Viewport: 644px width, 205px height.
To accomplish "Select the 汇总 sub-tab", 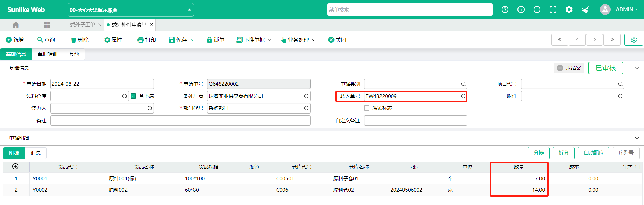I will pyautogui.click(x=36, y=153).
